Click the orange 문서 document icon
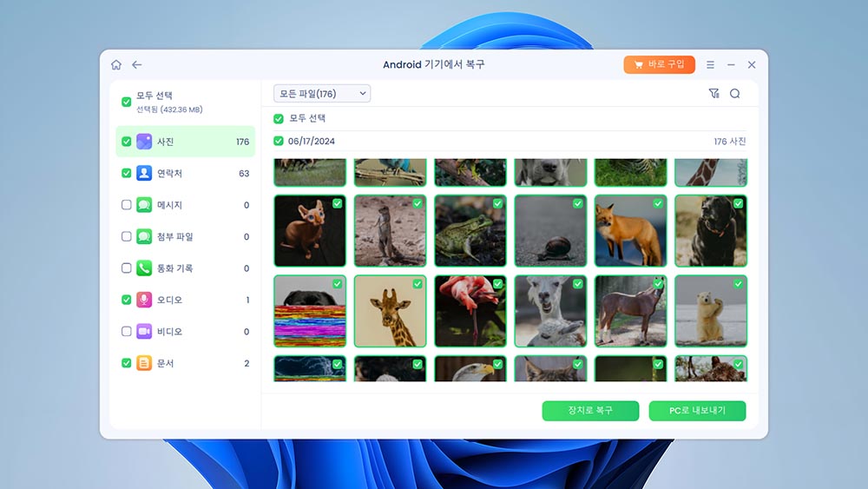 144,363
